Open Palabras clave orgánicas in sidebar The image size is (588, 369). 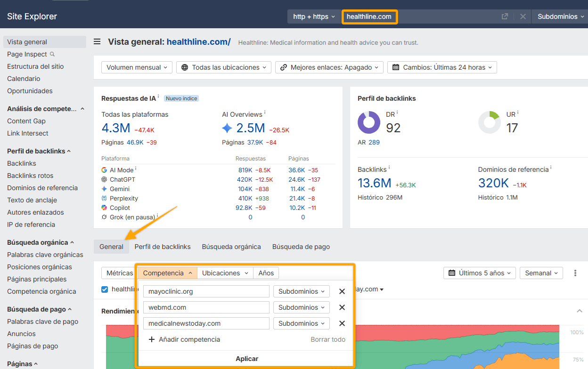[45, 255]
